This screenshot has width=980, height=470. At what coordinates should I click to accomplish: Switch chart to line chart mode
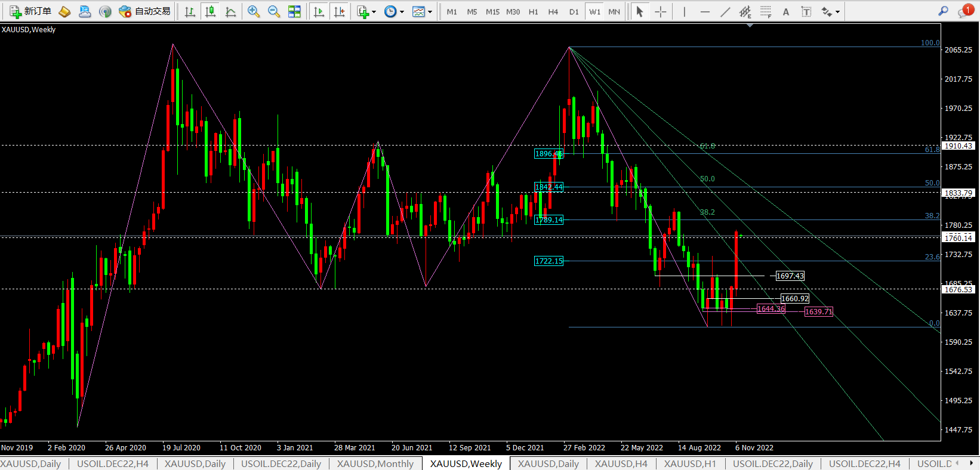pyautogui.click(x=230, y=11)
